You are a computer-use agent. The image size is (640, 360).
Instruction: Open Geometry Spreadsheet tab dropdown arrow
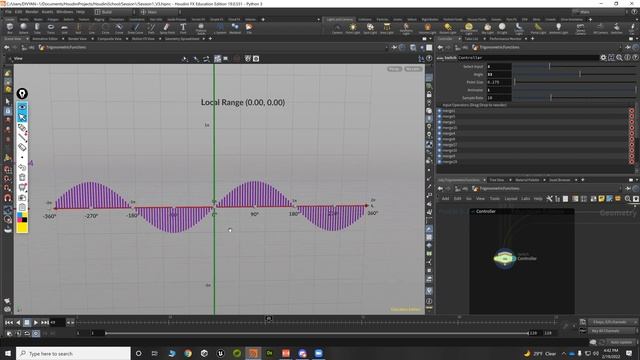(204, 39)
